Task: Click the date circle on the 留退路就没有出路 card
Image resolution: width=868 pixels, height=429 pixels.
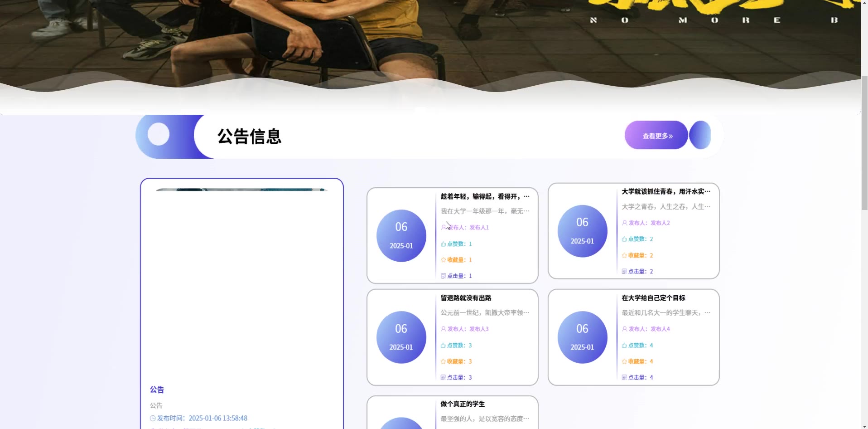Action: pos(401,337)
